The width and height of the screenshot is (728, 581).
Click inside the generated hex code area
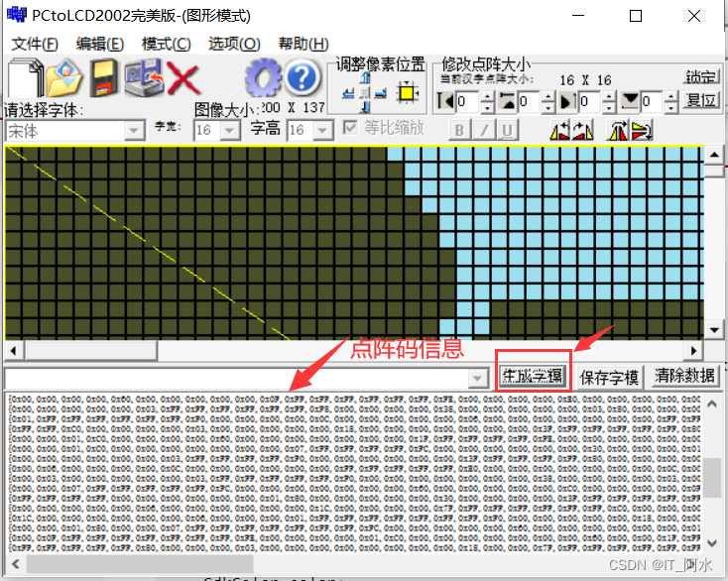tap(354, 473)
